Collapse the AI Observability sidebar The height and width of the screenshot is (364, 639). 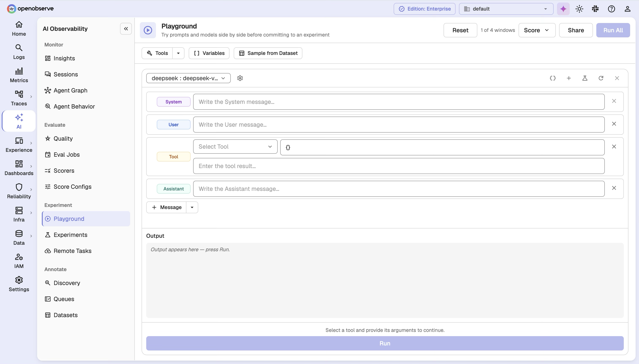point(126,29)
